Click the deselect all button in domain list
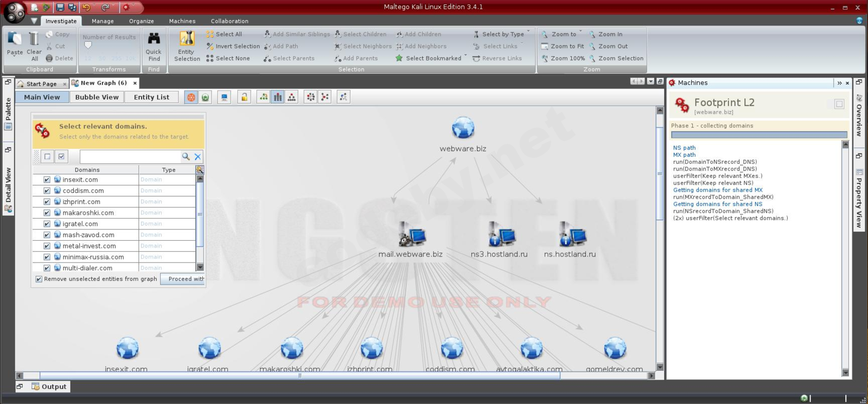This screenshot has width=868, height=404. coord(47,157)
